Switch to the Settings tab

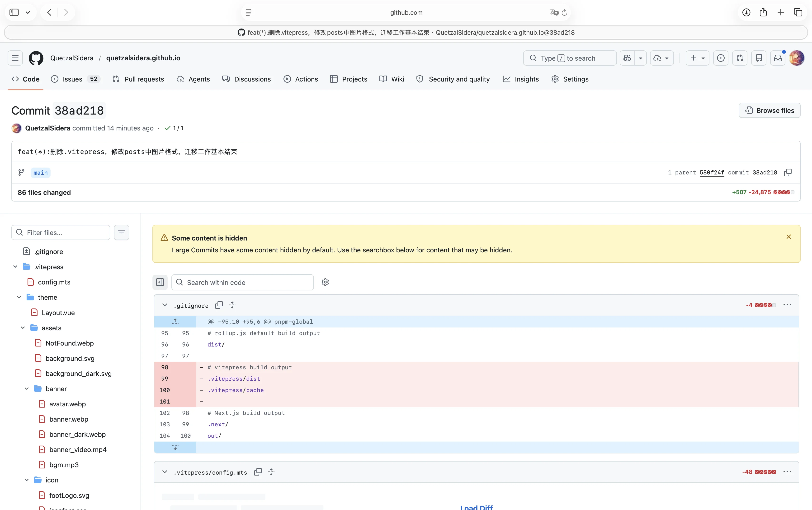pyautogui.click(x=570, y=79)
